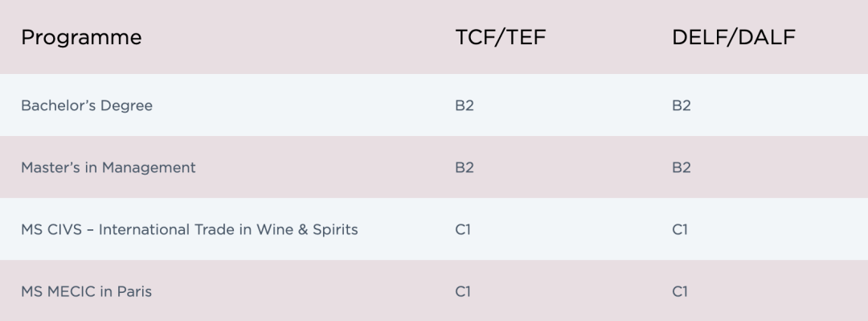The image size is (868, 321).
Task: Click Bachelor's Degree TCF/TEF B2 value
Action: (465, 105)
